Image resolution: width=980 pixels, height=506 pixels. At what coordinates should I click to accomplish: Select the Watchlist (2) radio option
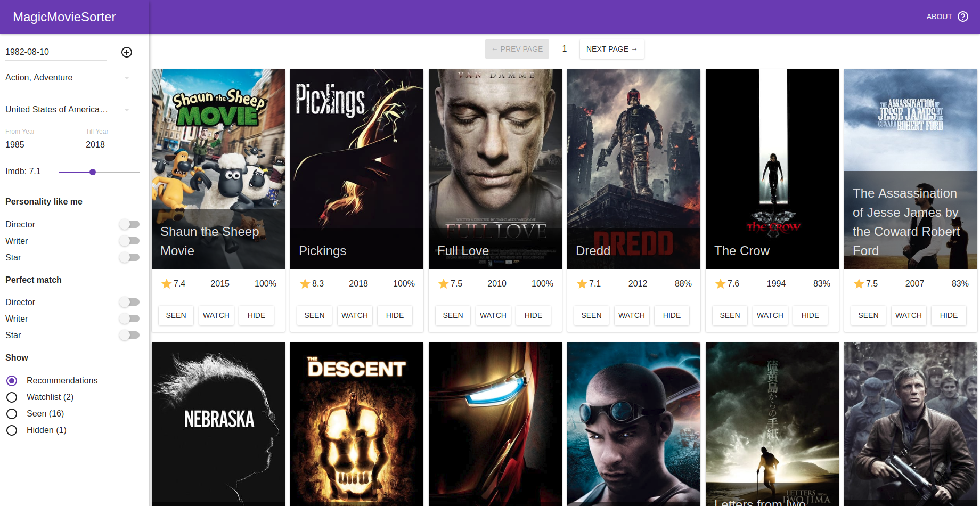[12, 397]
